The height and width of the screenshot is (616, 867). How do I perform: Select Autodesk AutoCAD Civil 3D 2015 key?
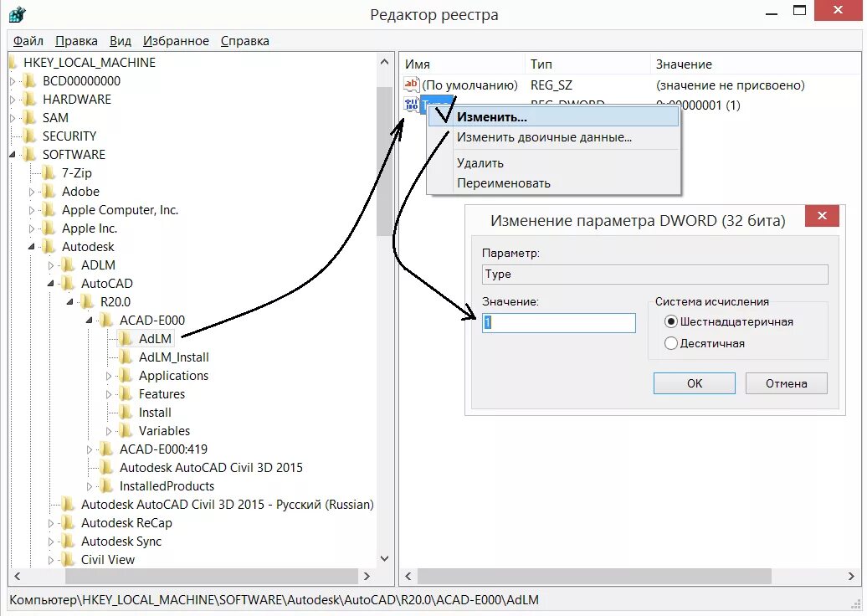point(211,467)
